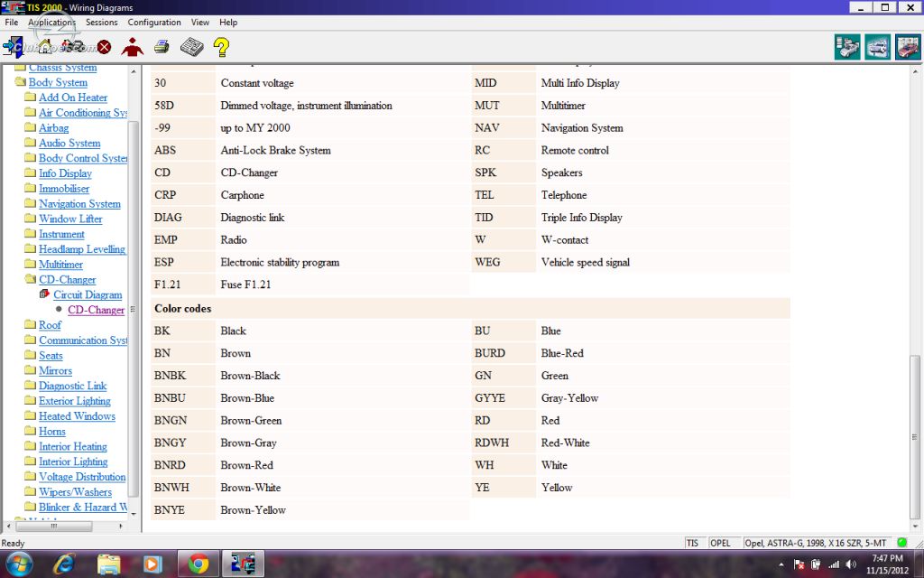924x578 pixels.
Task: Open the Sessions menu
Action: tap(101, 22)
